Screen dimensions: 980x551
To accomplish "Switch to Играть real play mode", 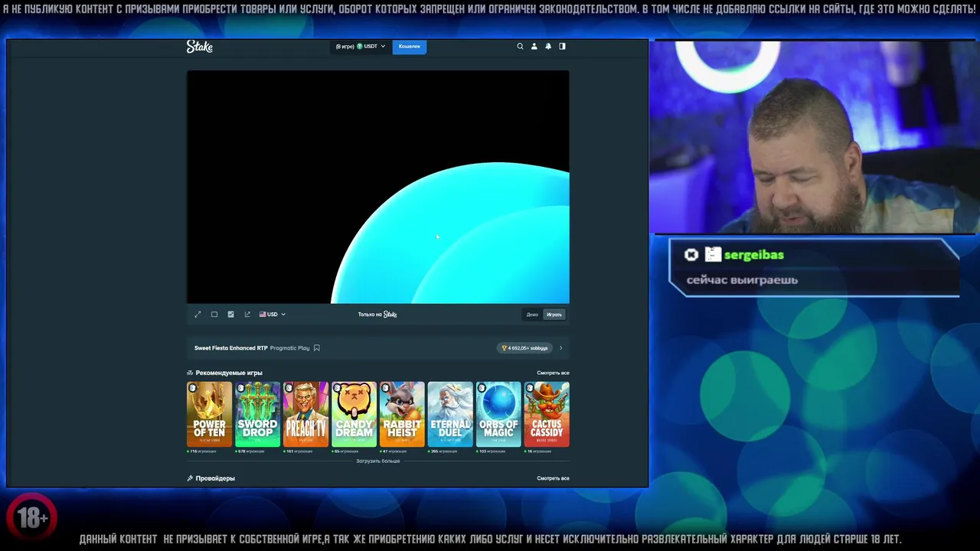I will (554, 315).
